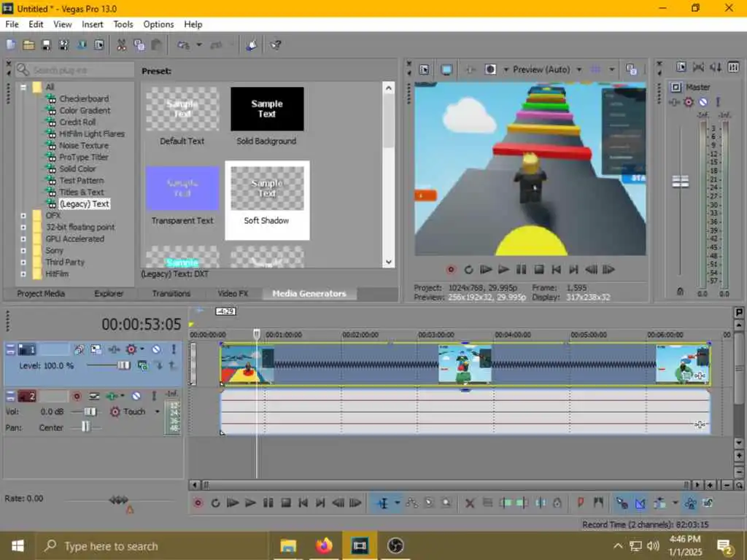Mute the Master bus

point(703,102)
